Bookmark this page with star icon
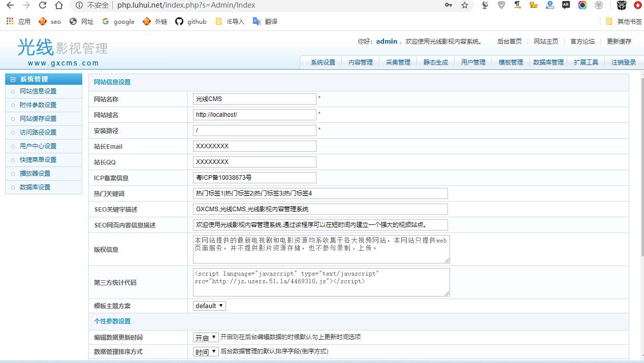Screen dimensions: 644x363 pos(465,5)
